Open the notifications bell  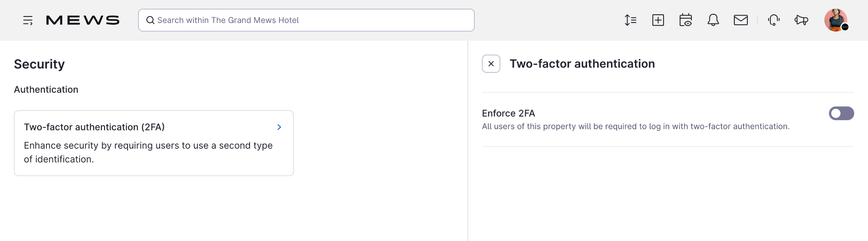713,20
